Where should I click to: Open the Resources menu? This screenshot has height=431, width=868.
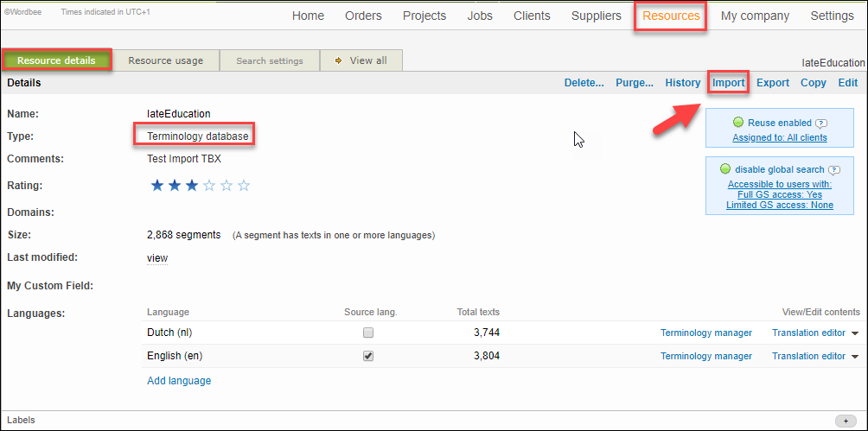(x=671, y=16)
